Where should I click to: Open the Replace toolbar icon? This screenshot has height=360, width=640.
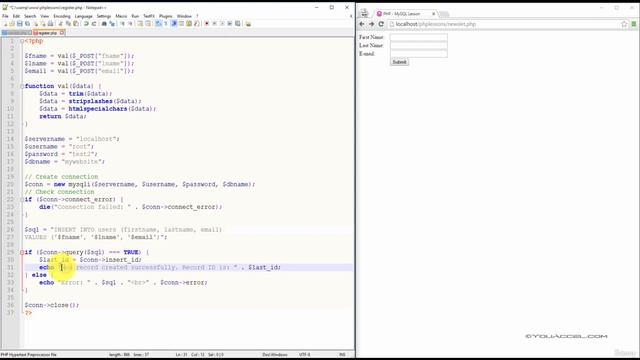point(112,24)
